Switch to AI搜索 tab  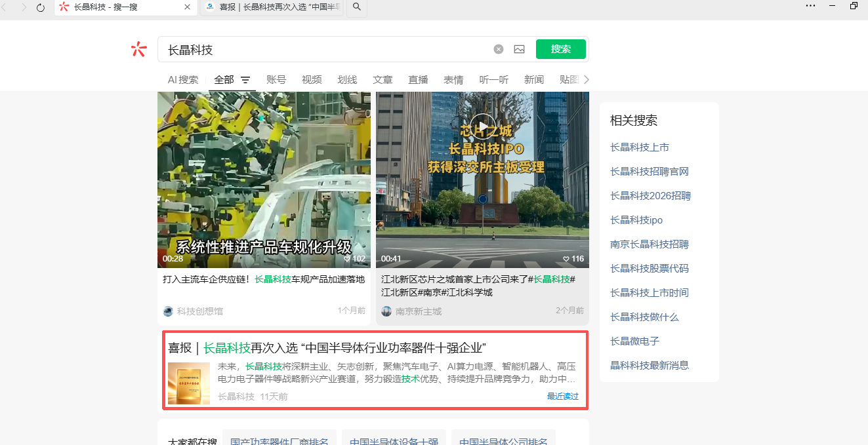coord(183,80)
